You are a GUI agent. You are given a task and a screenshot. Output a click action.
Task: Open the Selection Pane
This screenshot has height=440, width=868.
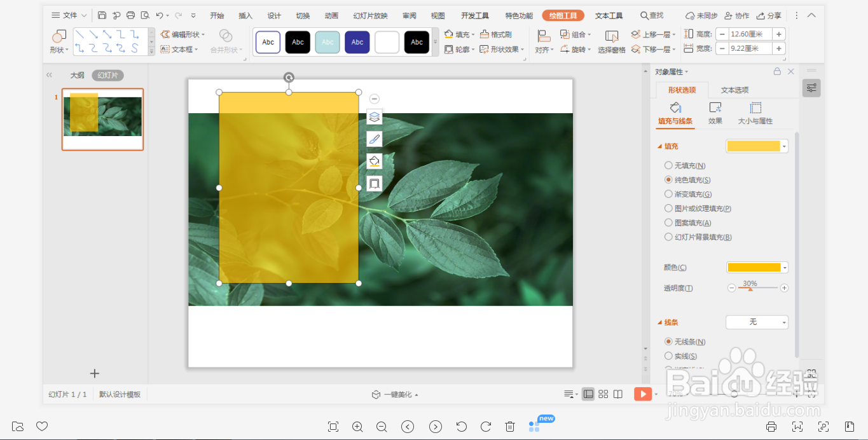(612, 41)
